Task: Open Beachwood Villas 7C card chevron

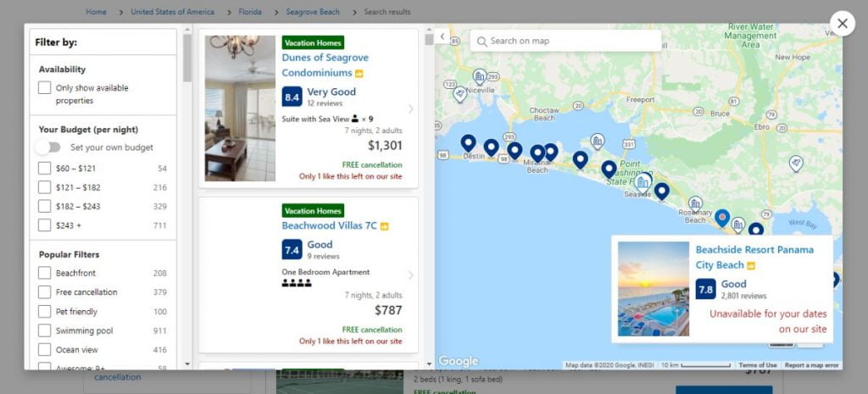Action: click(411, 275)
